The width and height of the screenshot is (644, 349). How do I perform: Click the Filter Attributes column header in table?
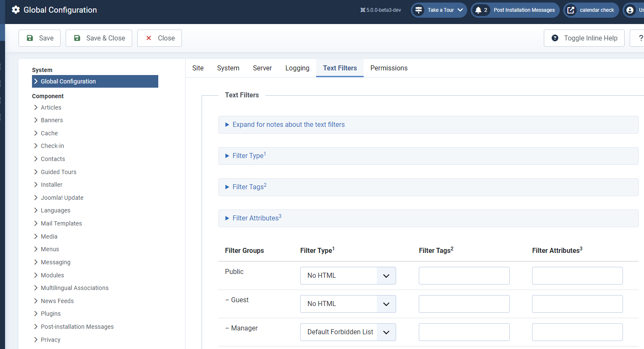click(557, 250)
